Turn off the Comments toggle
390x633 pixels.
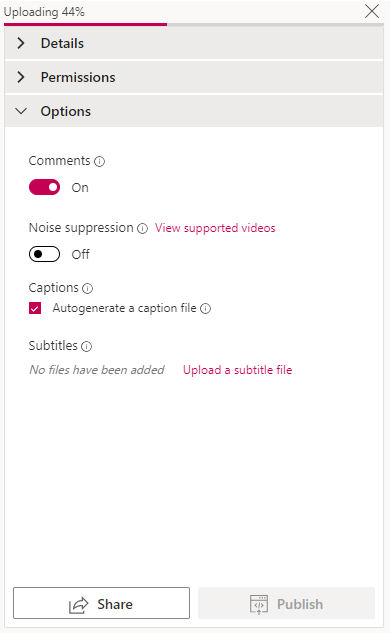(x=44, y=187)
